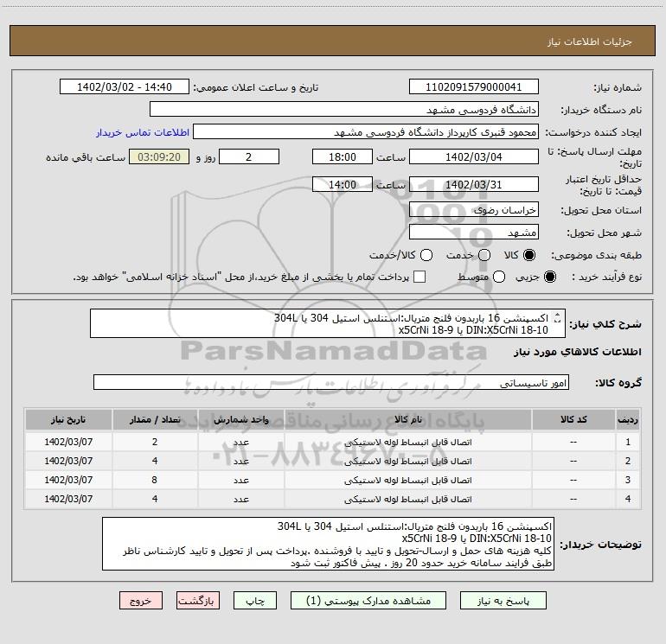Image resolution: width=666 pixels, height=644 pixels.
Task: Click the ایجاد کننده درخواست field
Action: tap(366, 131)
